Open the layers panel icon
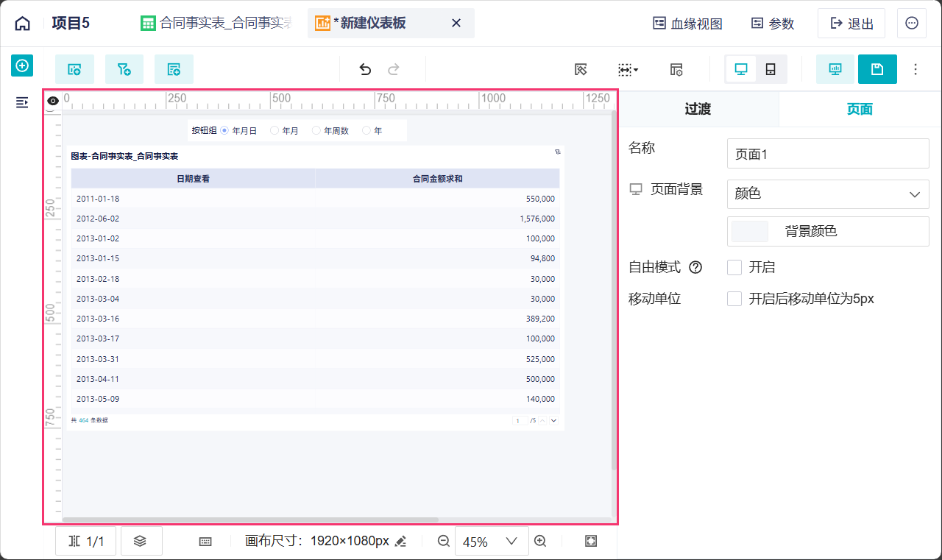The width and height of the screenshot is (942, 560). [x=141, y=541]
